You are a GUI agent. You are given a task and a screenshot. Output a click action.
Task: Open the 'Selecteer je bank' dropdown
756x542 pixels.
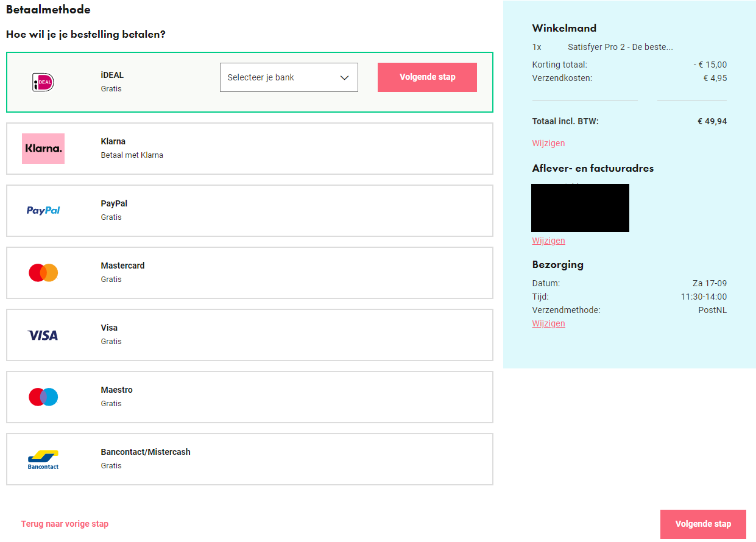(289, 77)
